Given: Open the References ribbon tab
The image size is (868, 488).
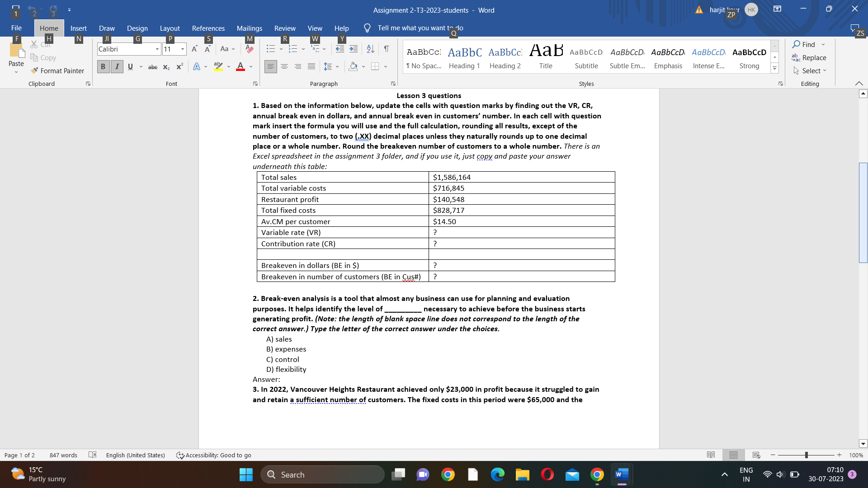Looking at the screenshot, I should [208, 28].
